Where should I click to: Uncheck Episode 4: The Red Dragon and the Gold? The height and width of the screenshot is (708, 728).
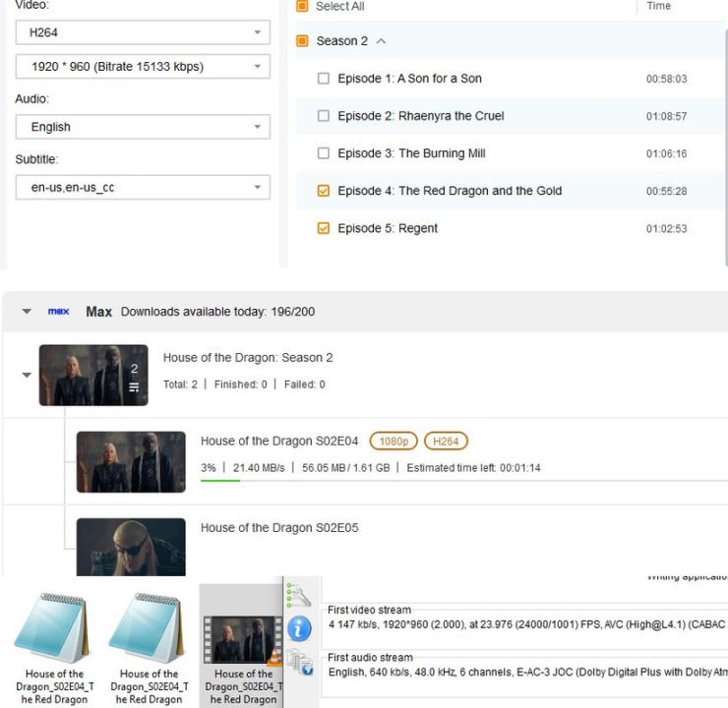click(324, 191)
